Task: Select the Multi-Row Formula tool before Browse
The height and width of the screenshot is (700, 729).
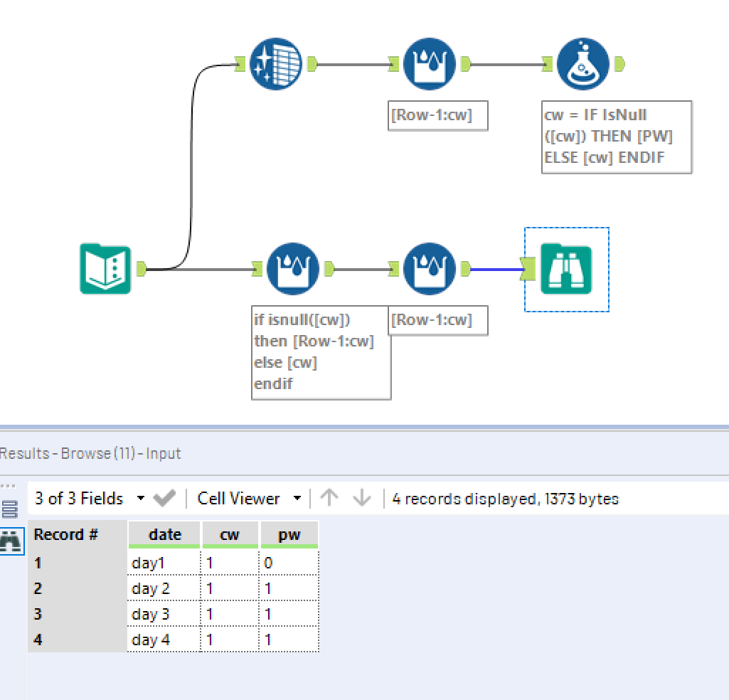Action: (429, 268)
